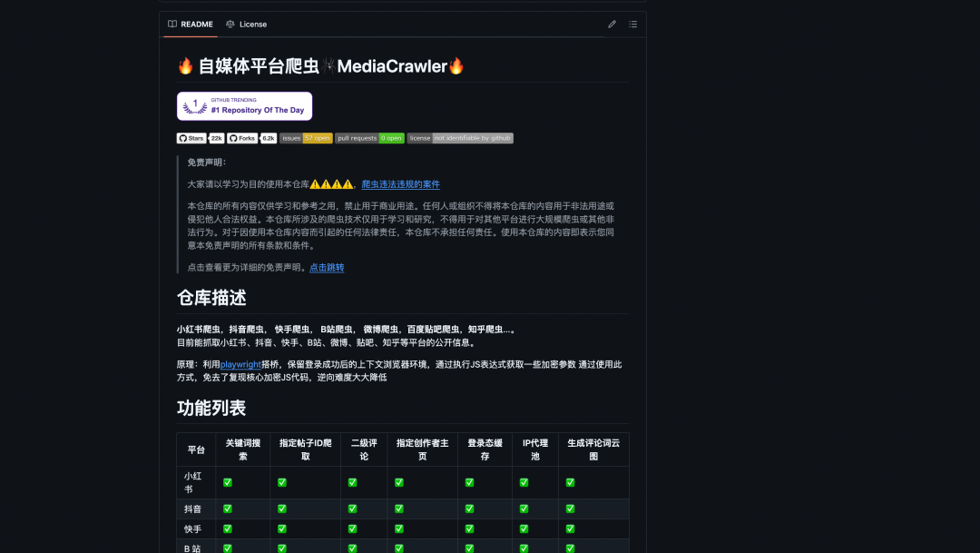This screenshot has height=553, width=980.
Task: Click 抖音 指定创作者主页 check mark
Action: tap(398, 509)
